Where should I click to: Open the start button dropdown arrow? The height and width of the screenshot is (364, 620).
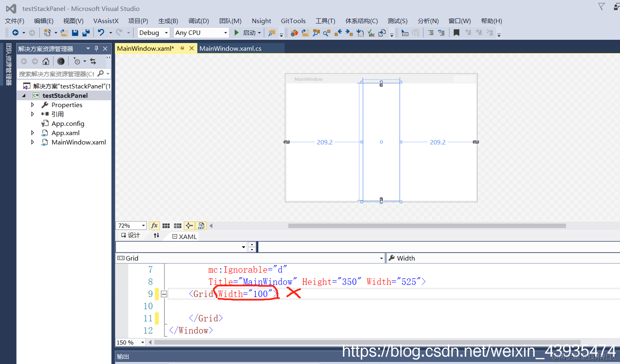[x=259, y=33]
